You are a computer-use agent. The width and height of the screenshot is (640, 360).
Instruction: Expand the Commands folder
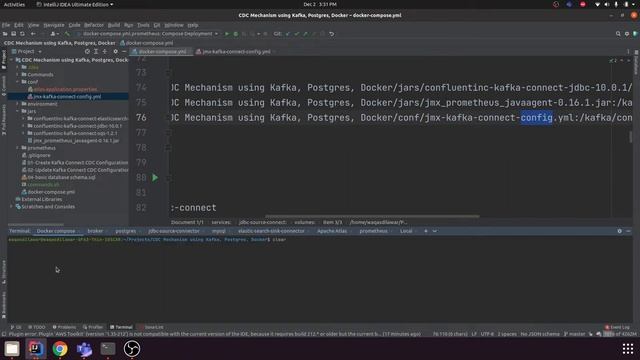pyautogui.click(x=18, y=74)
